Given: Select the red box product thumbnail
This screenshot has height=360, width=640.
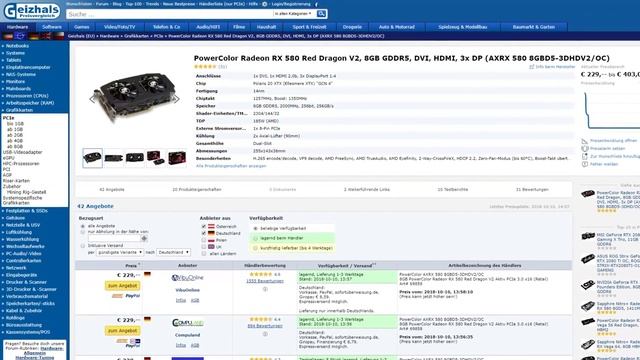Looking at the screenshot, I should point(177,158).
